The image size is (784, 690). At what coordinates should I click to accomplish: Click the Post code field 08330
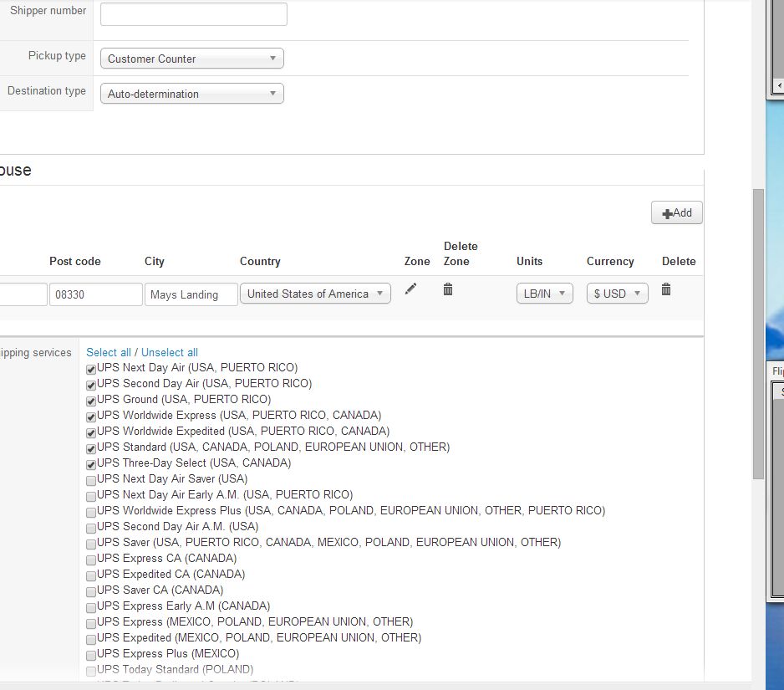(x=95, y=294)
